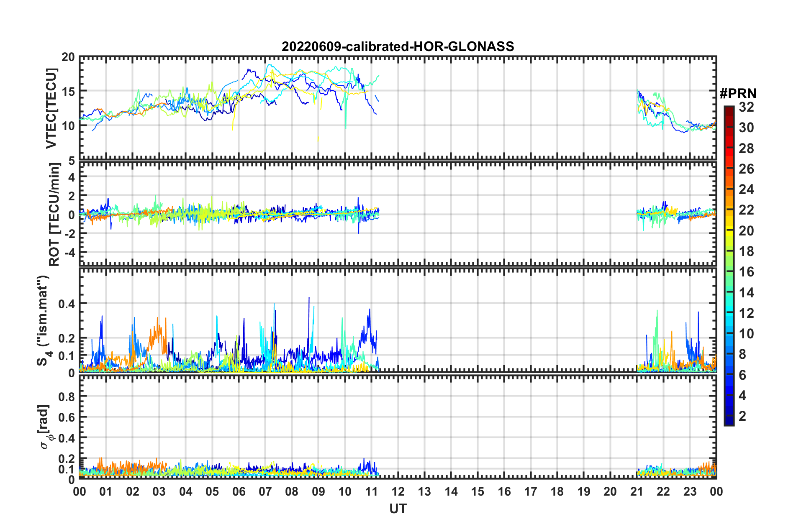796x532 pixels.
Task: Click colorbar tick label 32
Action: tap(746, 107)
